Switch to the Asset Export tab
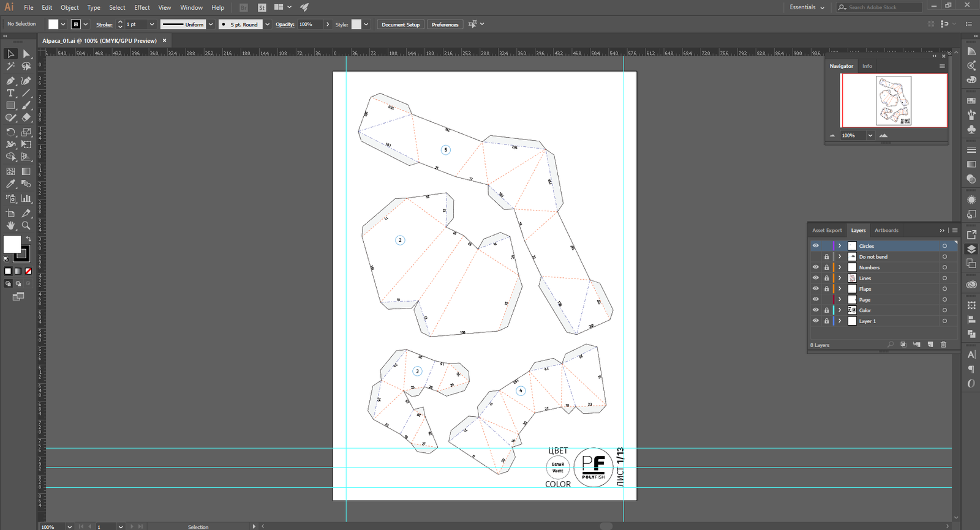980x530 pixels. pos(827,230)
